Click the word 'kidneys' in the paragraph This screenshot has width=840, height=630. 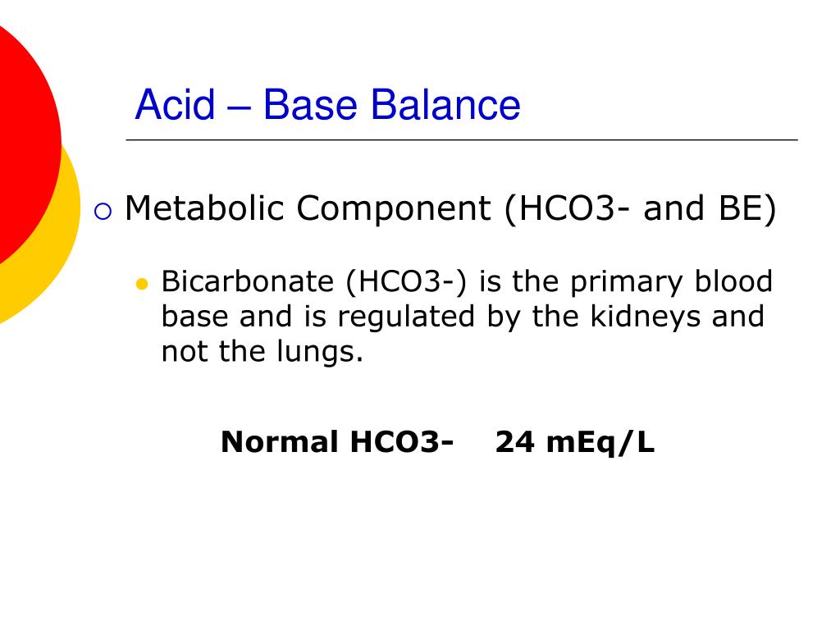pos(645,317)
